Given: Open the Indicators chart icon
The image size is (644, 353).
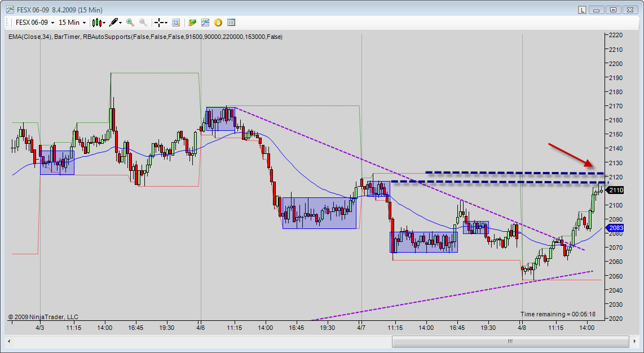Looking at the screenshot, I should click(205, 23).
